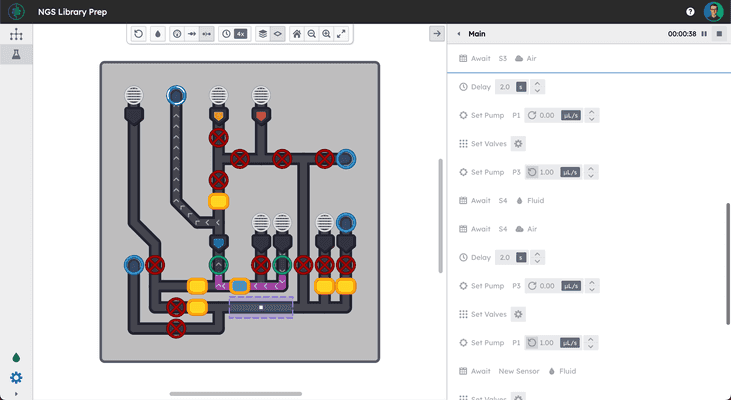The height and width of the screenshot is (400, 731).
Task: Open the help question mark menu
Action: 690,12
